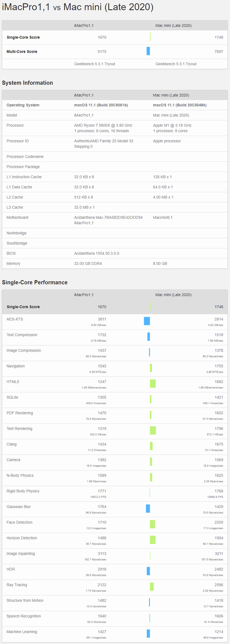Click the page title iMacPro1,1 vs Mac mini
Screen dimensions: 230x644
[x=78, y=7]
